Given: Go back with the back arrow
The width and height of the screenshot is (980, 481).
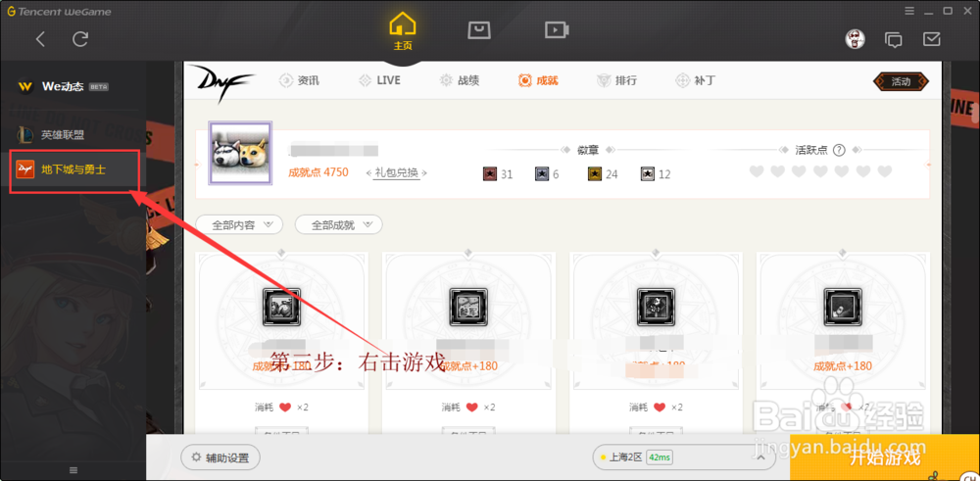Looking at the screenshot, I should click(40, 39).
